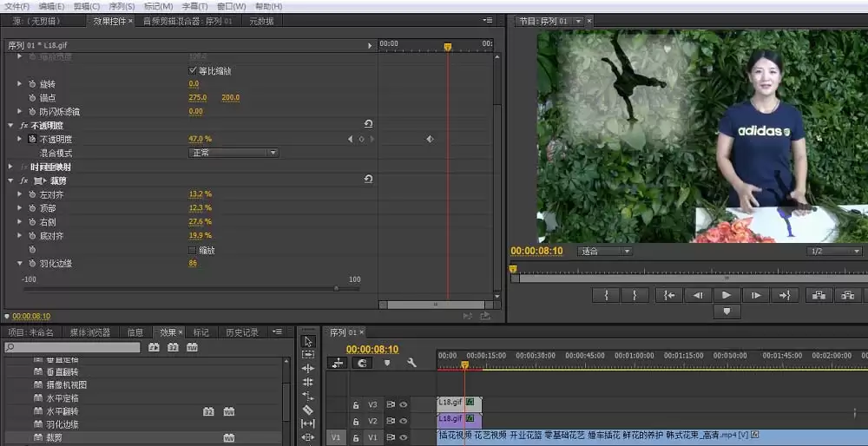
Task: Toggle the timeline Snap magnet button
Action: (362, 363)
